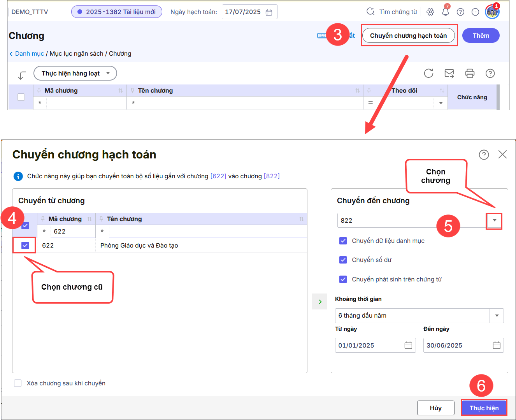The width and height of the screenshot is (516, 420).
Task: Open the Khoảng thời gian dropdown
Action: point(497,316)
